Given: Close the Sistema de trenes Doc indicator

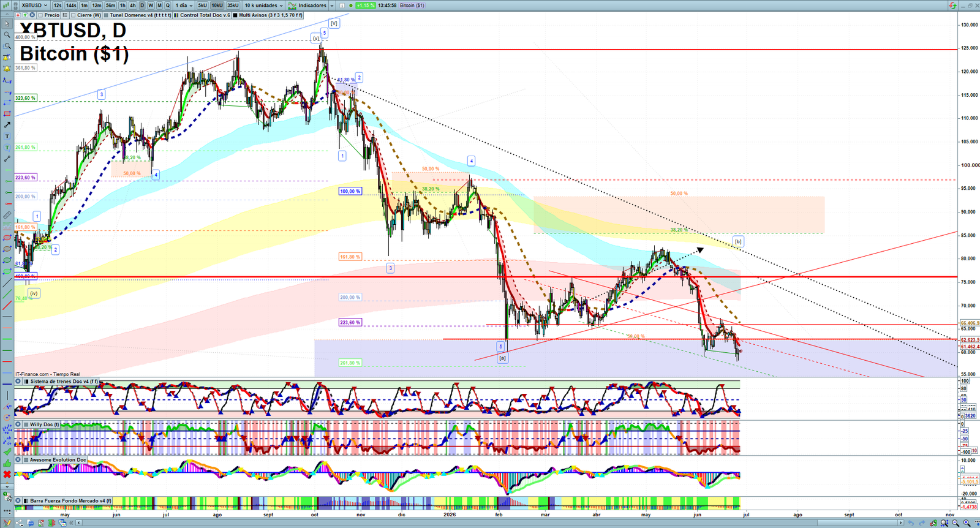Looking at the screenshot, I should tap(18, 382).
